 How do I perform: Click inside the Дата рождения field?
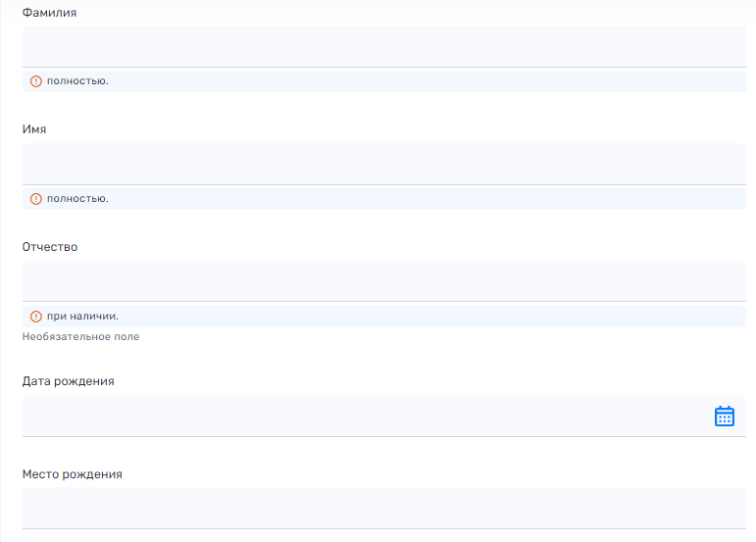[363, 417]
